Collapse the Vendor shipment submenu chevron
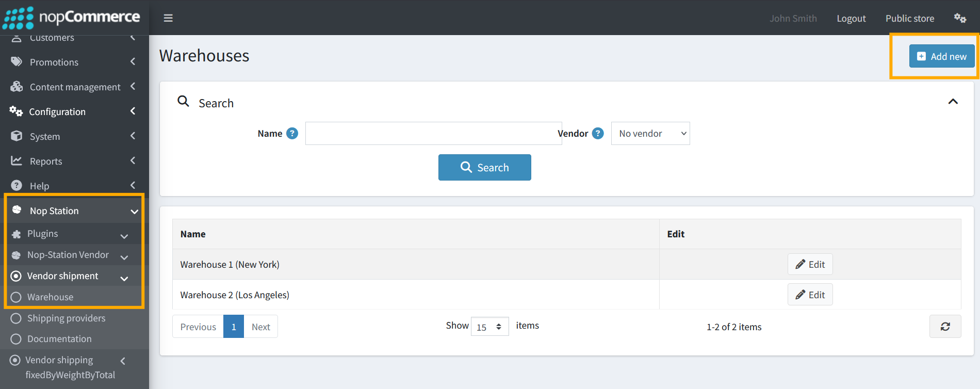Screen dimensions: 980x389 [124, 279]
